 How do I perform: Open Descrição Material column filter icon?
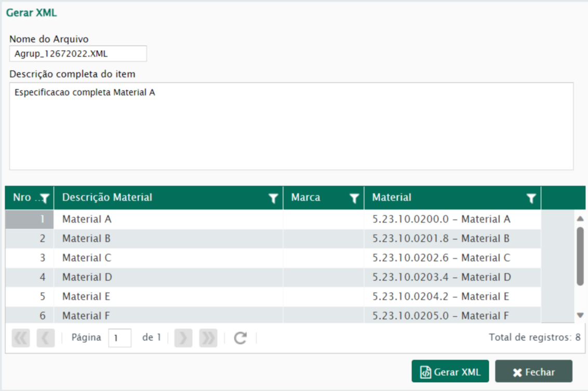click(x=273, y=198)
